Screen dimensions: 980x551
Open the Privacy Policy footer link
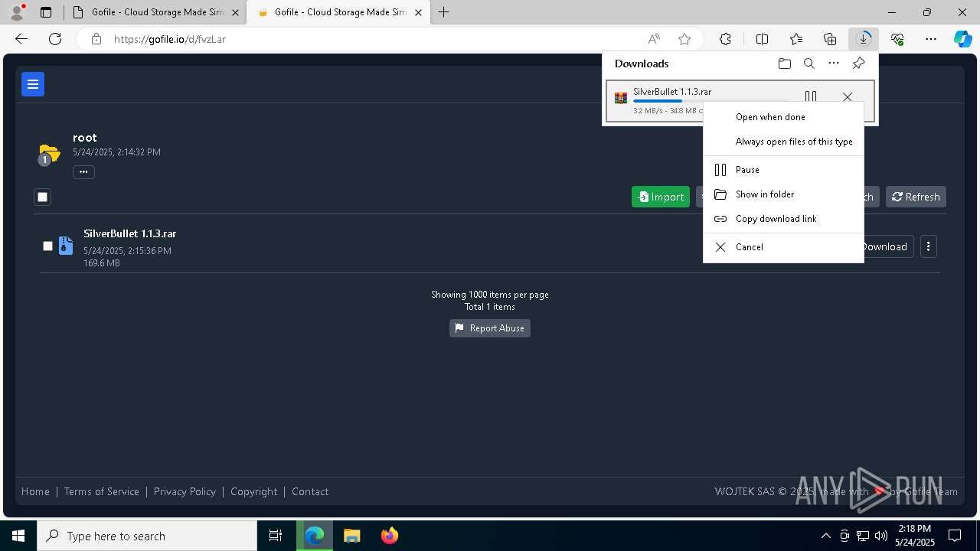point(185,491)
